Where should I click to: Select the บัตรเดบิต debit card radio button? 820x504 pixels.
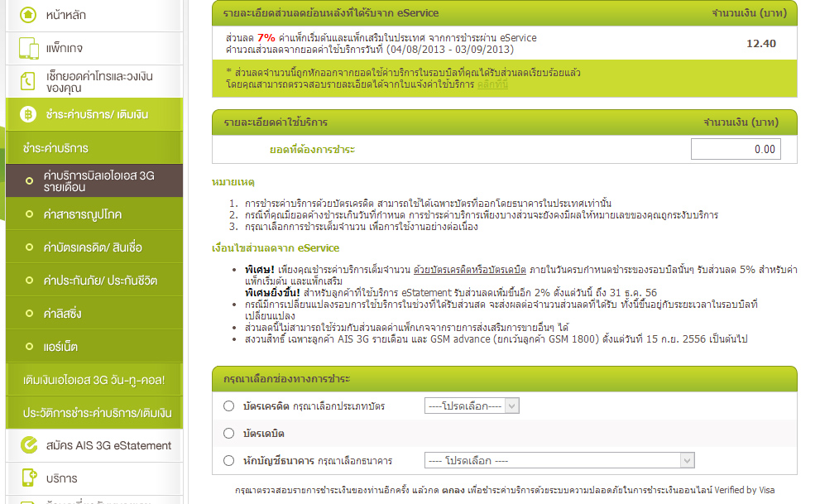(228, 434)
